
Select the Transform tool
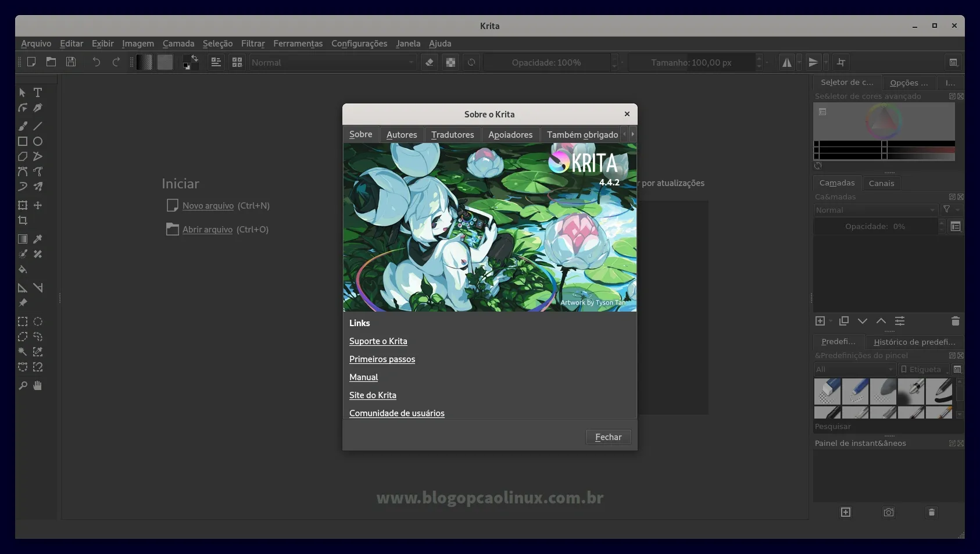click(23, 205)
